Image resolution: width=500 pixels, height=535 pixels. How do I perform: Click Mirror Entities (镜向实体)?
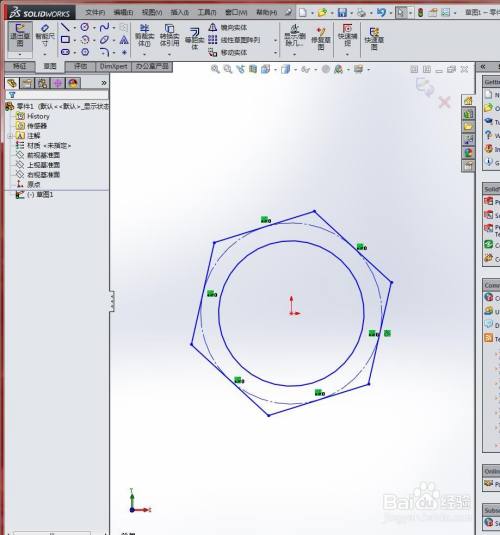(228, 27)
